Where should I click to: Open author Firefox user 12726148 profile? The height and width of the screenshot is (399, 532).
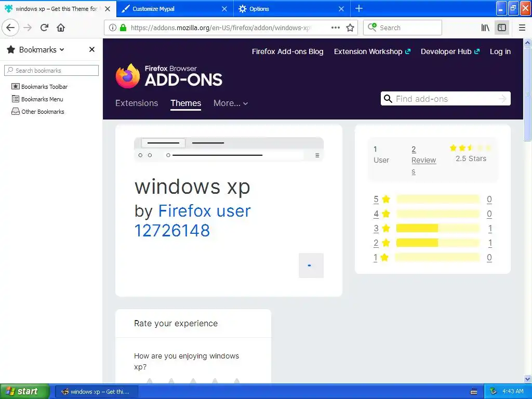tap(192, 220)
